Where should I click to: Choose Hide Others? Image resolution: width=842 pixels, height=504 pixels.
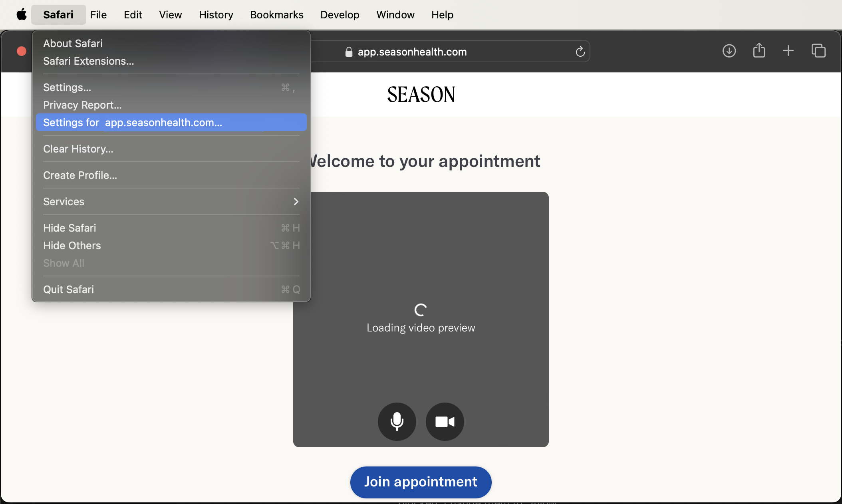click(x=171, y=245)
